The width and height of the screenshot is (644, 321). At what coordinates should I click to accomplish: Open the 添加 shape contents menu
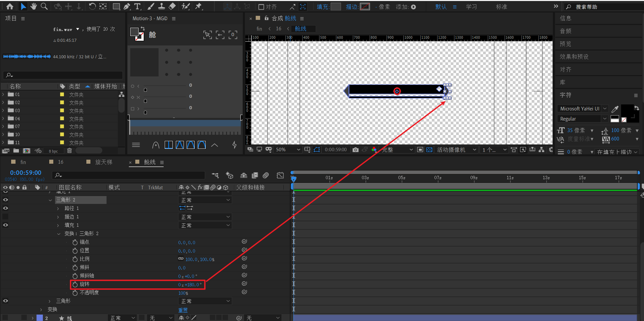pos(414,7)
